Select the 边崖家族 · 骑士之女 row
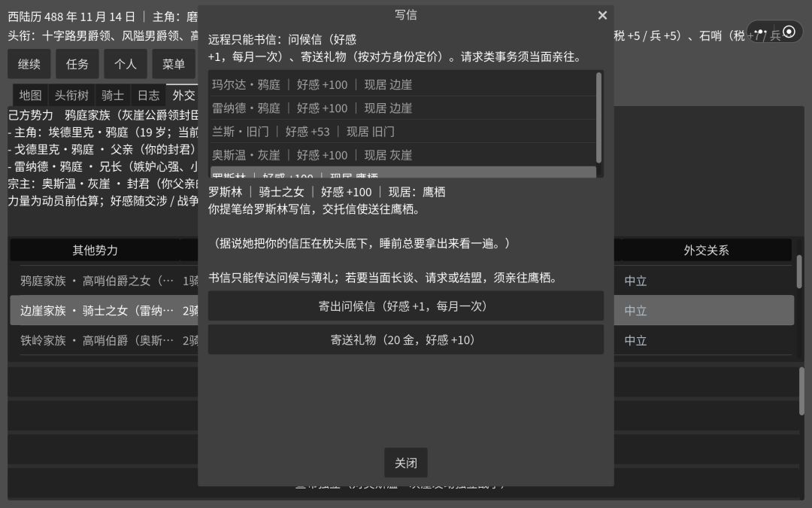The image size is (812, 508). (x=104, y=311)
